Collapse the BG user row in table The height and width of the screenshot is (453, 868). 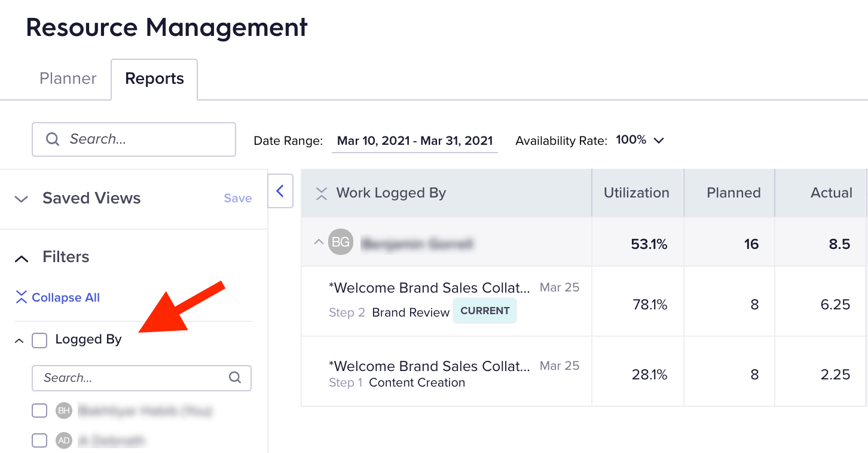[319, 242]
